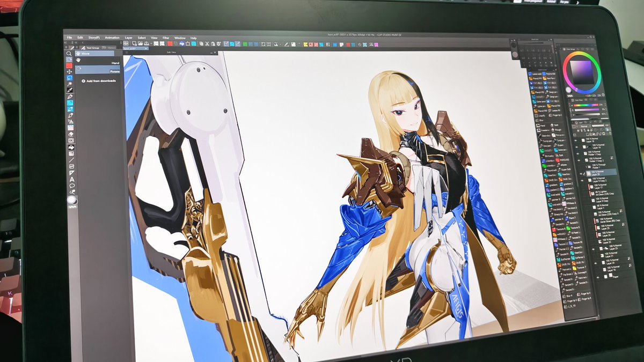Click the Rotate sub tool

click(x=98, y=70)
